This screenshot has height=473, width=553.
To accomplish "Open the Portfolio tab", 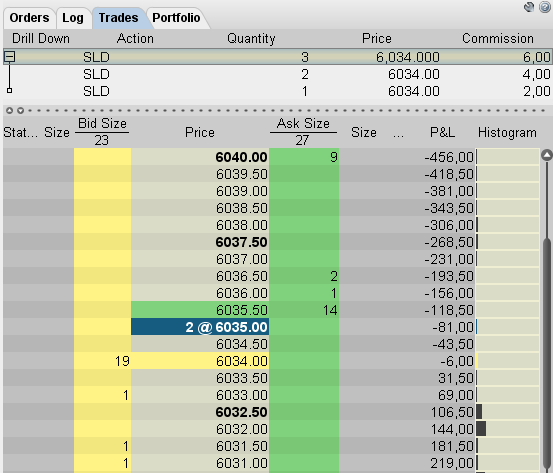I will tap(176, 18).
